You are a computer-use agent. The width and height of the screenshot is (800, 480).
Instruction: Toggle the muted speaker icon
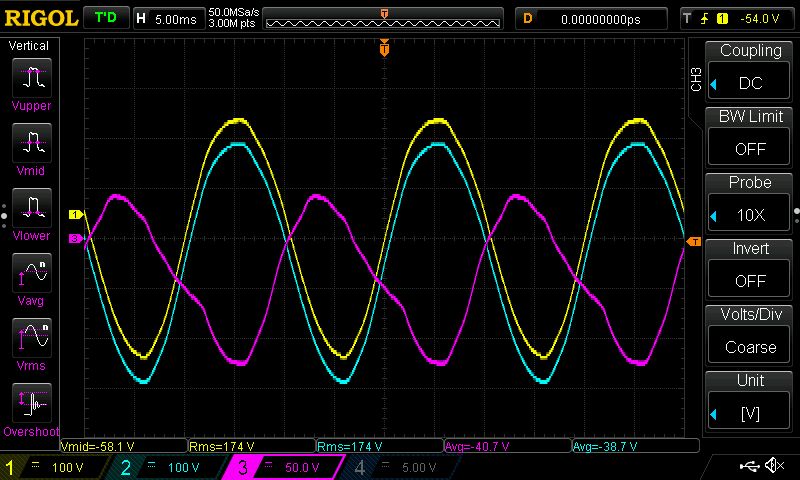(x=774, y=465)
